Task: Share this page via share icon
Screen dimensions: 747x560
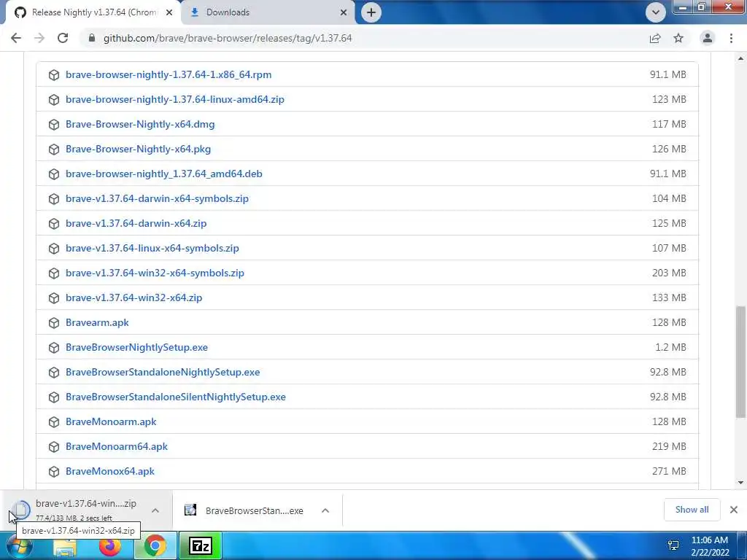Action: [x=655, y=38]
